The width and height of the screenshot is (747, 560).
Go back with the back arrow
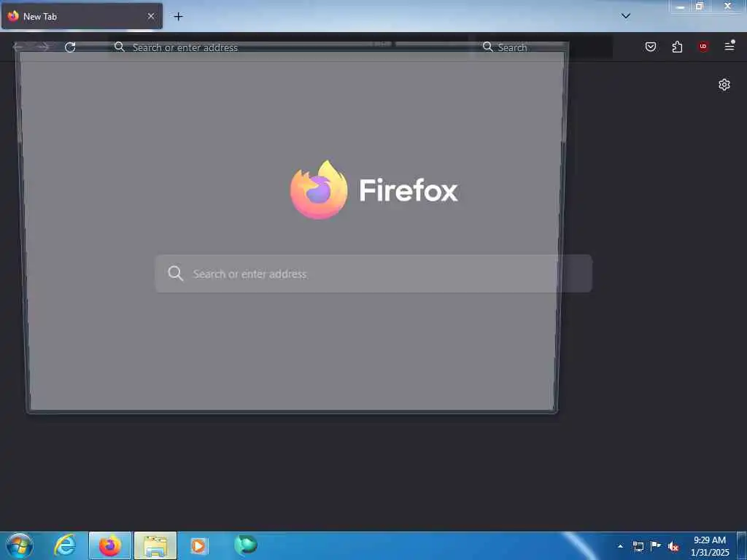click(18, 47)
